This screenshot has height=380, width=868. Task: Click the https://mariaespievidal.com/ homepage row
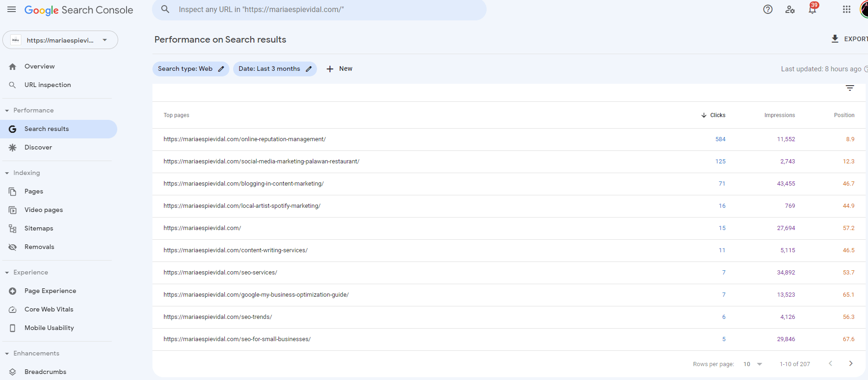tap(509, 228)
